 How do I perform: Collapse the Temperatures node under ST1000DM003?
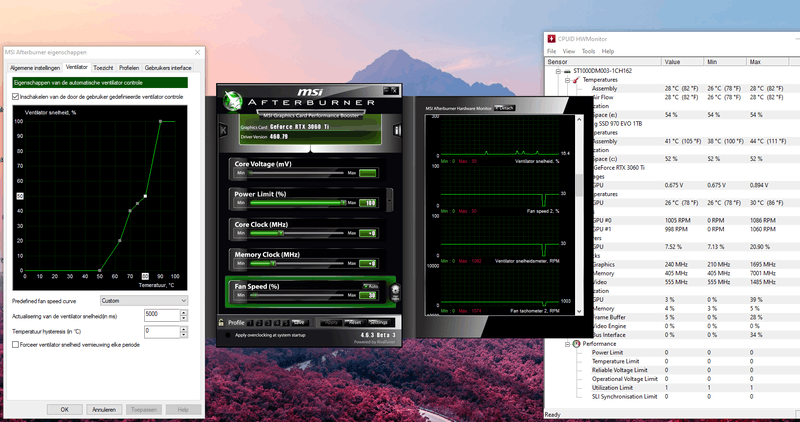tap(567, 80)
